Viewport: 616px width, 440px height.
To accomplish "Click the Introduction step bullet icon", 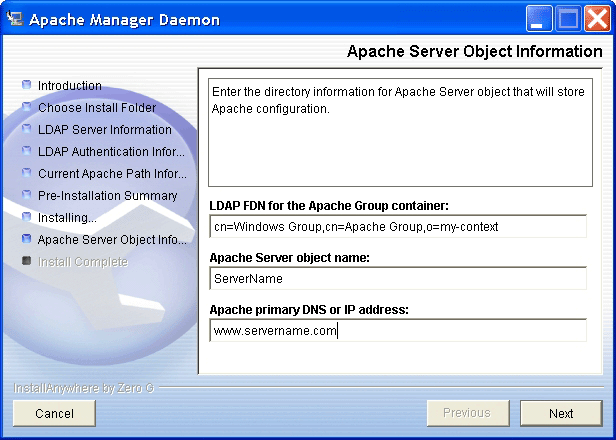I will [x=26, y=84].
